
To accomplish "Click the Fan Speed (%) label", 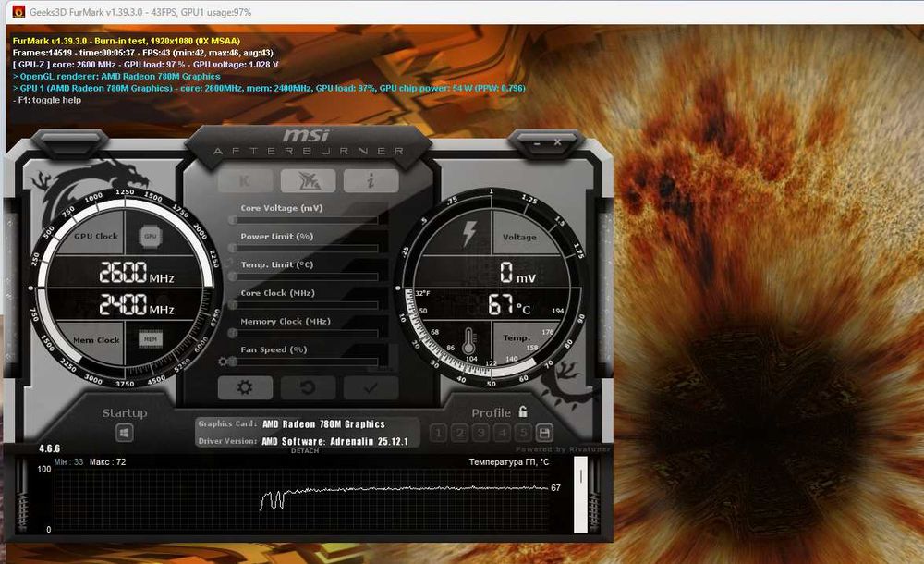I will [x=274, y=349].
